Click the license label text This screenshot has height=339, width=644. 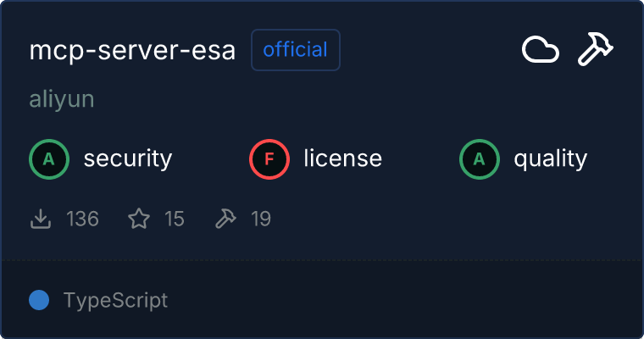tap(342, 158)
